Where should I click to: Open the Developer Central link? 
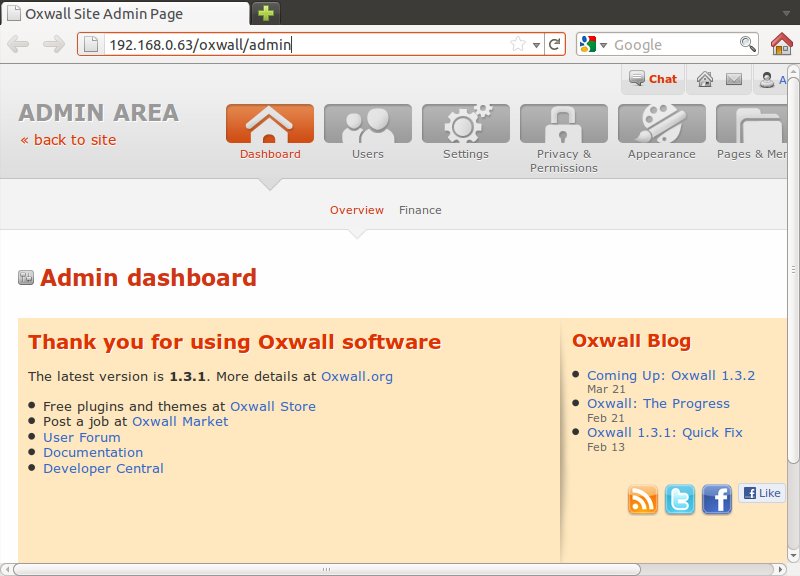(104, 468)
